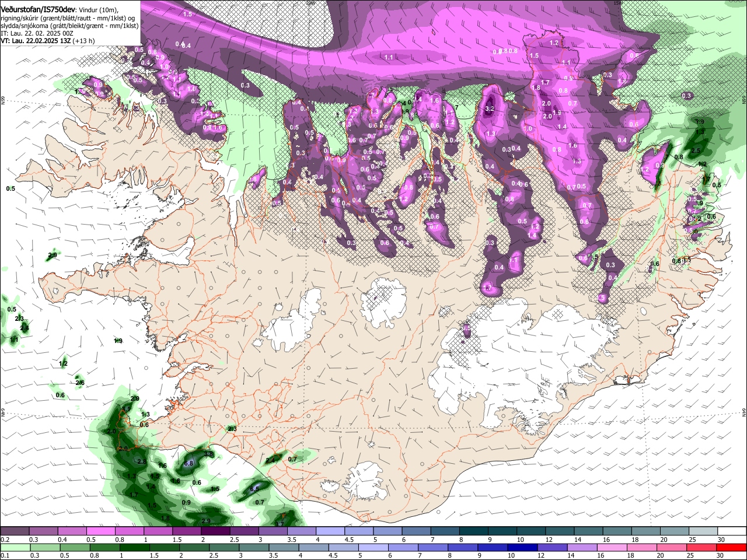Click the 3.2 precipitation value on the map
747x560 pixels.
[x=490, y=108]
